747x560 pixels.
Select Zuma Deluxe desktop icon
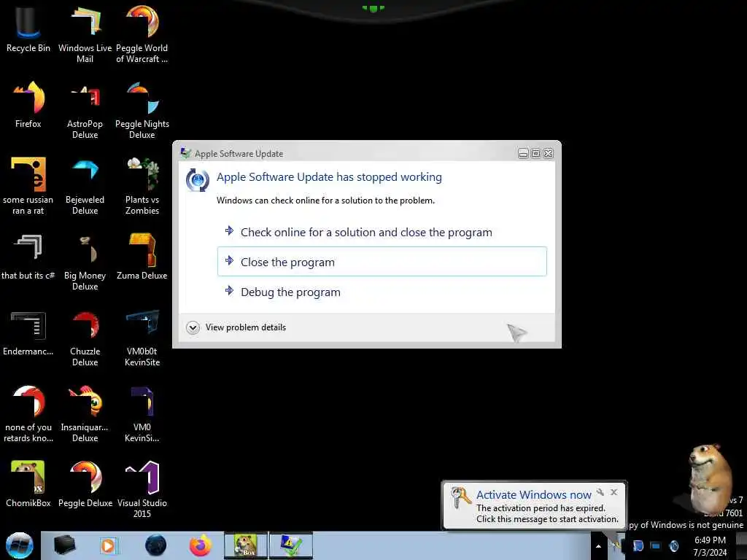coord(142,256)
